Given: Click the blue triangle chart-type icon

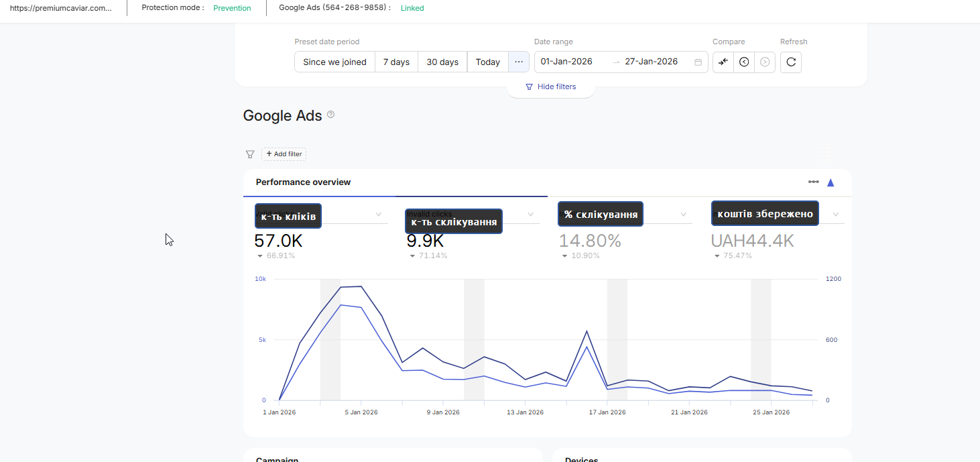Looking at the screenshot, I should (831, 182).
